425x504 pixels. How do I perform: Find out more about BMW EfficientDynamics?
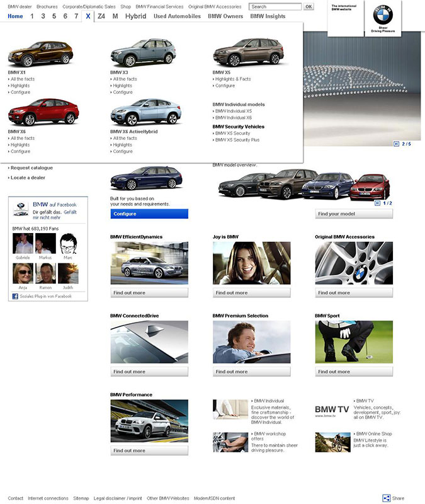(x=149, y=293)
